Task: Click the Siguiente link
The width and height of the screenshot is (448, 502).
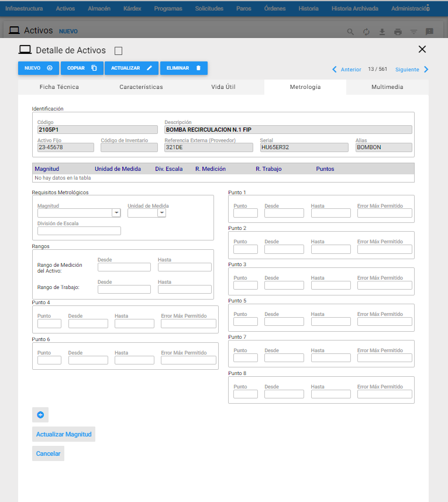Action: [x=407, y=70]
